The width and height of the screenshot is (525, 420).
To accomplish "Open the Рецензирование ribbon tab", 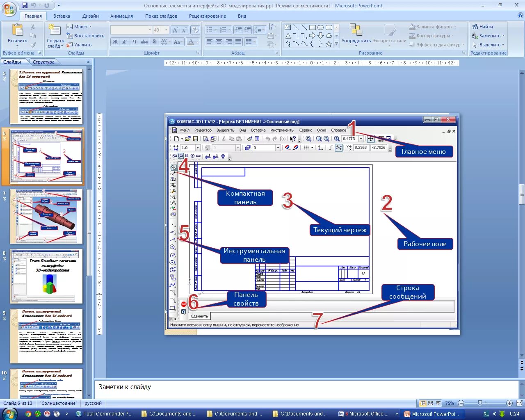I will coord(208,16).
